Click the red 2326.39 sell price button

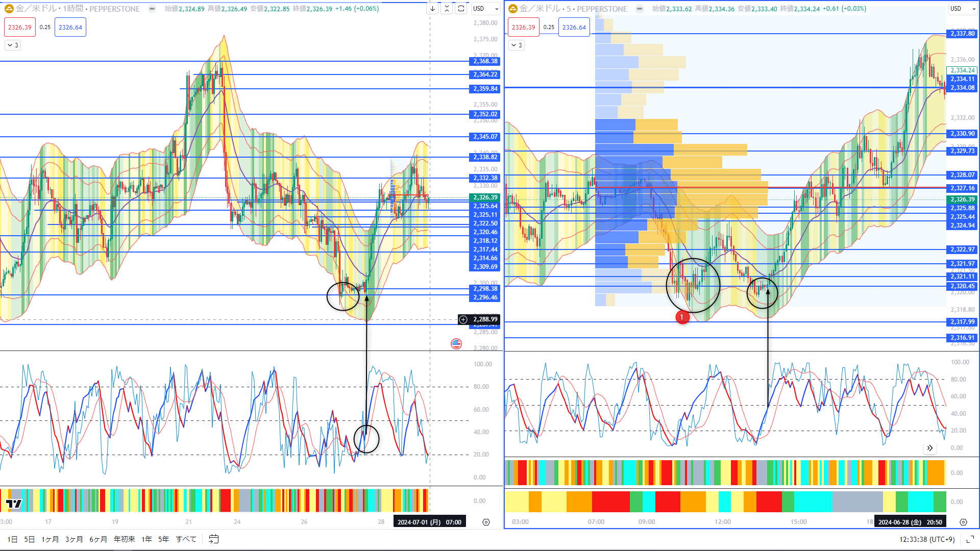[x=20, y=28]
